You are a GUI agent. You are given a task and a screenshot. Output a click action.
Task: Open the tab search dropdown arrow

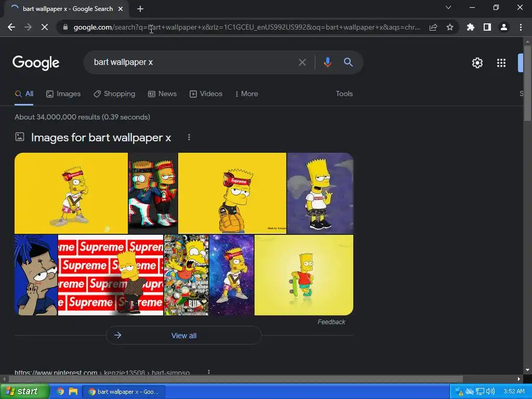coord(448,7)
